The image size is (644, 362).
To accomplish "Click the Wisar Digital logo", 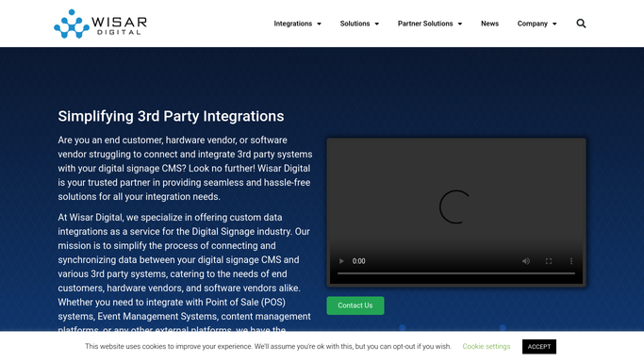I will point(100,24).
